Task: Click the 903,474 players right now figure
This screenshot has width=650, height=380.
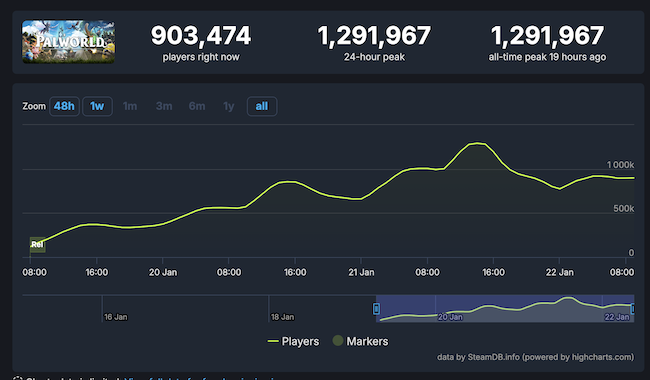Action: pyautogui.click(x=201, y=36)
